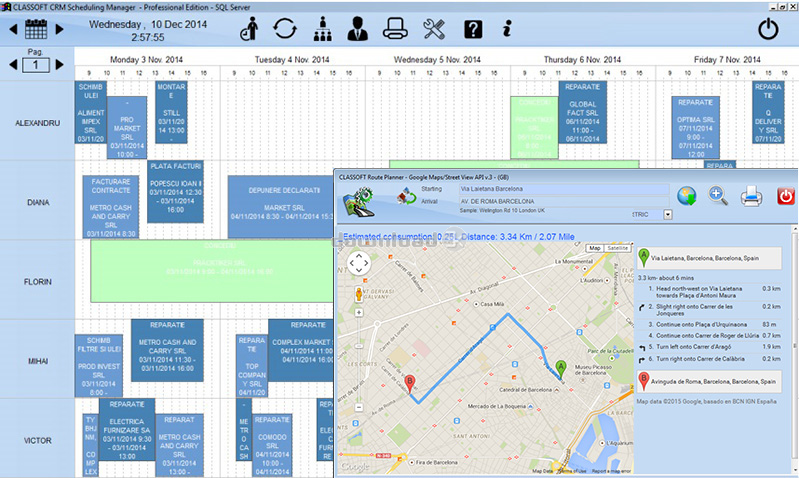The width and height of the screenshot is (799, 478).
Task: Click the Report a map error link
Action: 611,471
